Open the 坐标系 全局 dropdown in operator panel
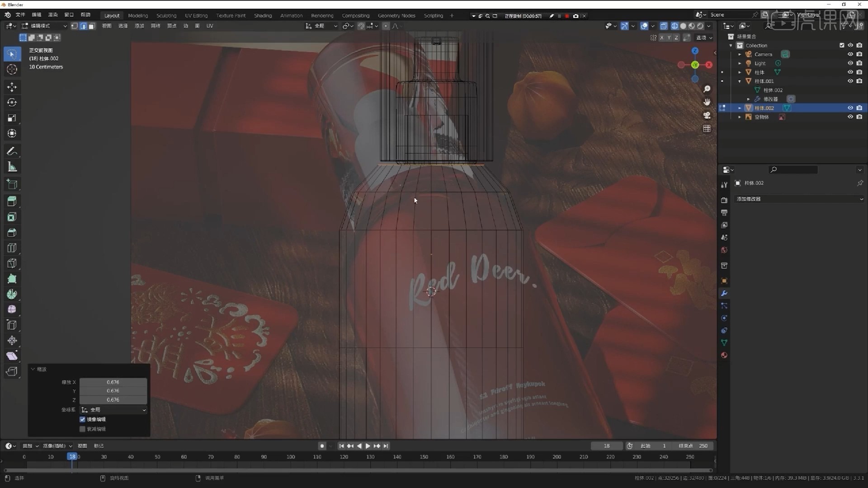Image resolution: width=868 pixels, height=488 pixels. (113, 410)
